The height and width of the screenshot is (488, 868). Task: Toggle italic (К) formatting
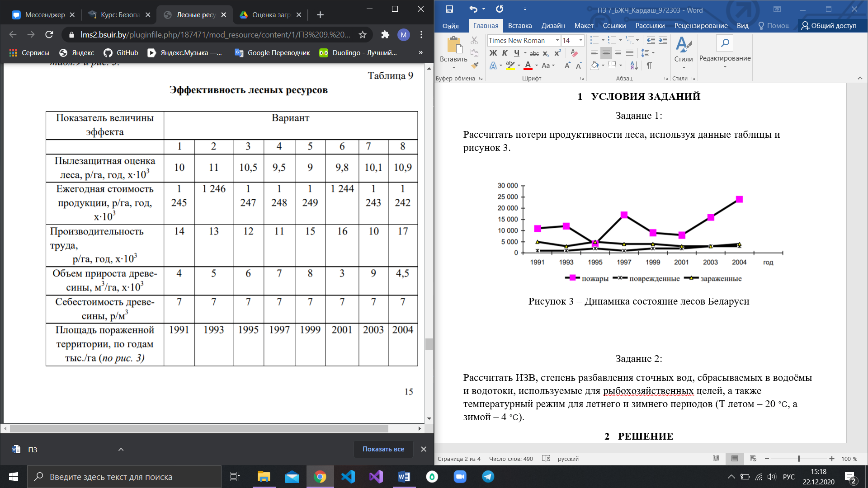(505, 53)
